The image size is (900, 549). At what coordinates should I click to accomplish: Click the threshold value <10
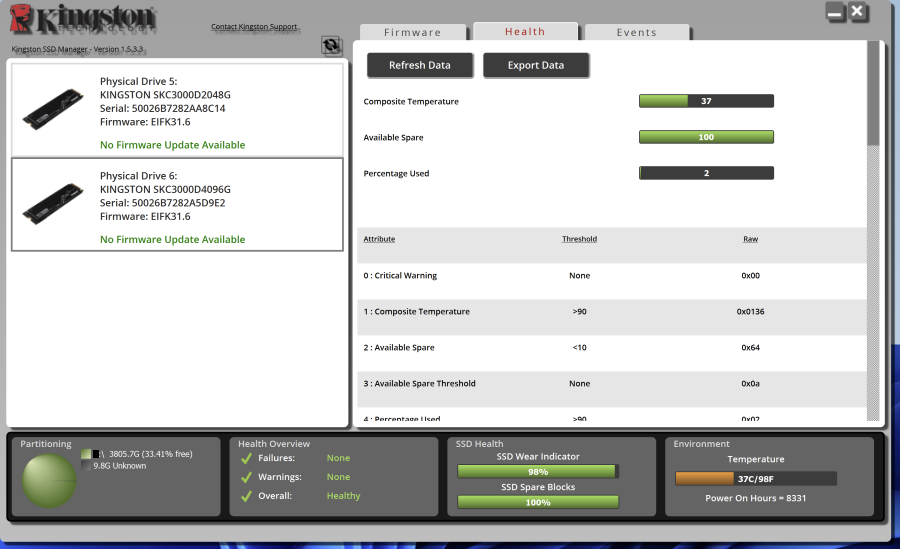point(579,348)
